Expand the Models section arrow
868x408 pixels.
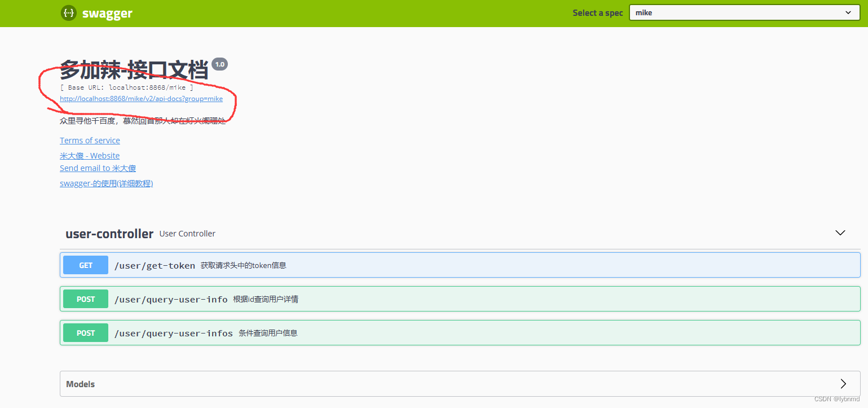[843, 384]
